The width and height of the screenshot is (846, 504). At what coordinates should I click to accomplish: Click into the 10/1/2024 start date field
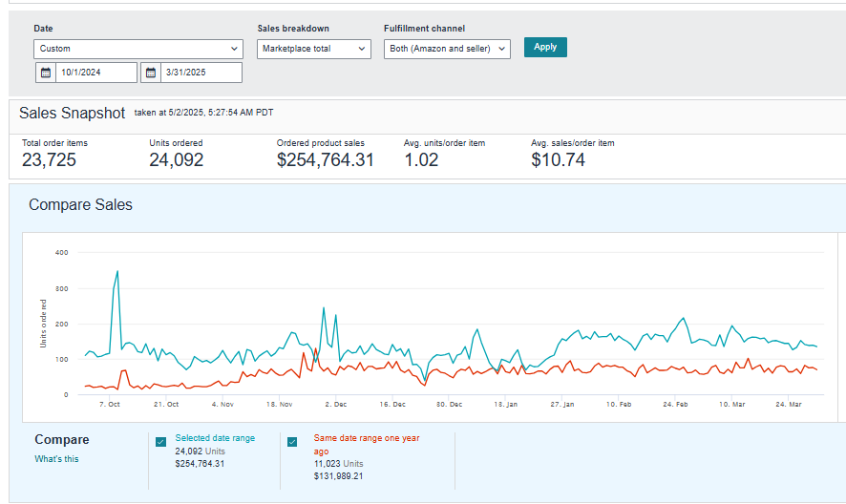point(96,73)
